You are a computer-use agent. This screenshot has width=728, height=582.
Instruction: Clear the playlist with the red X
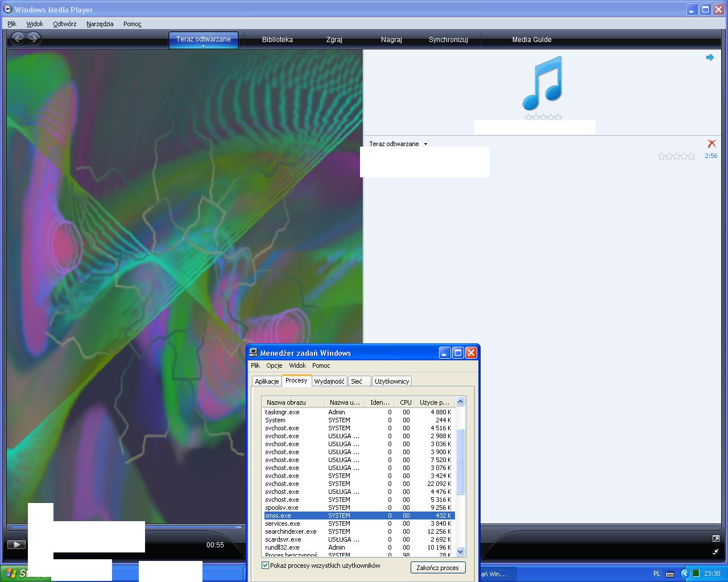click(x=712, y=144)
